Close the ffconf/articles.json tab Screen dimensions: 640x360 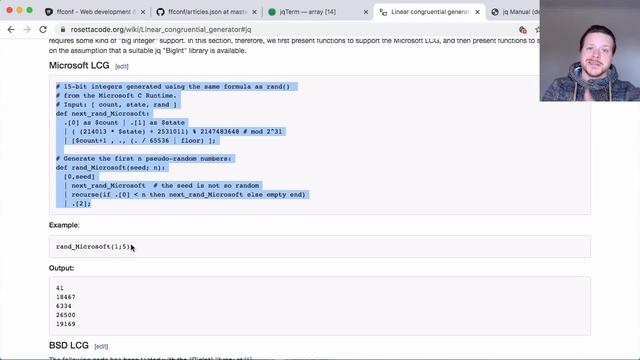pos(254,12)
